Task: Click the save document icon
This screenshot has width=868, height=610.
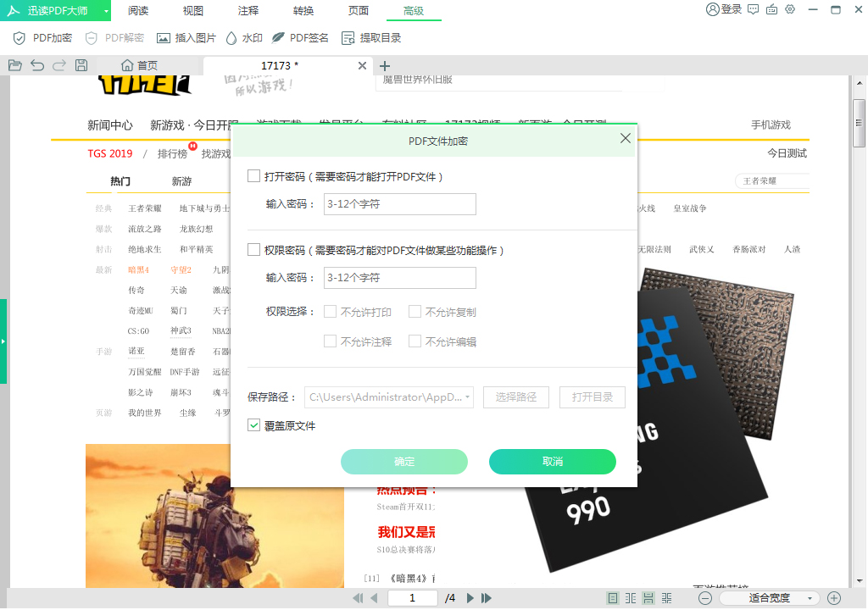Action: (81, 65)
